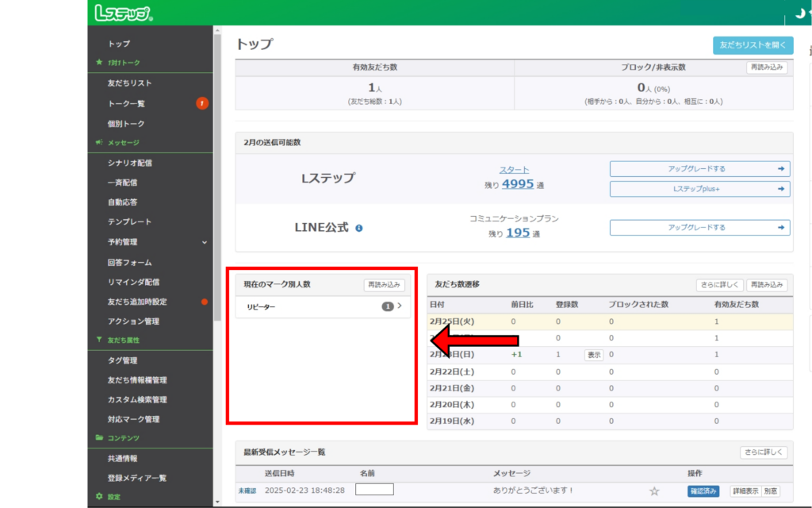Click the 友だちリストを開く button
Screen dimensions: 812x508
point(753,45)
